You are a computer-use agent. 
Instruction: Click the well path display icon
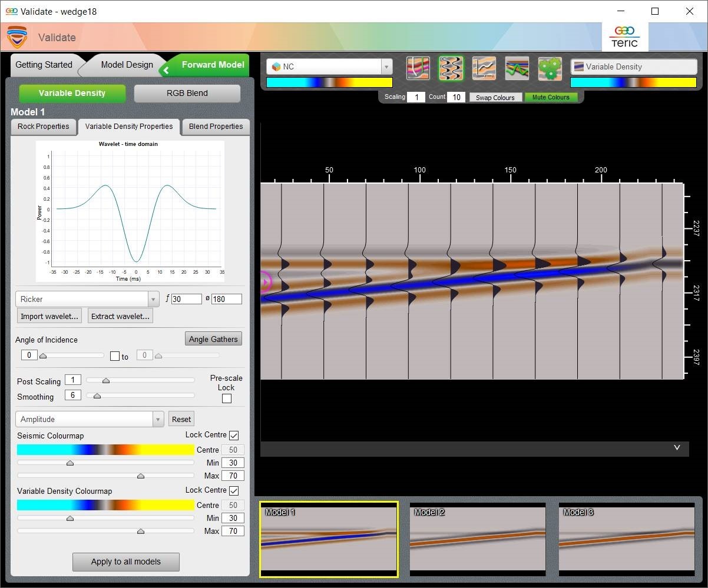pyautogui.click(x=418, y=68)
